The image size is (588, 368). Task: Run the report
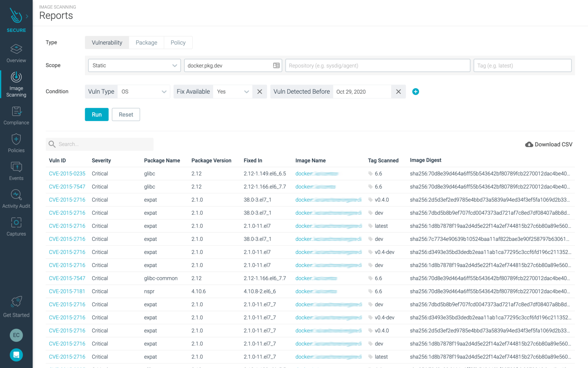[x=97, y=114]
